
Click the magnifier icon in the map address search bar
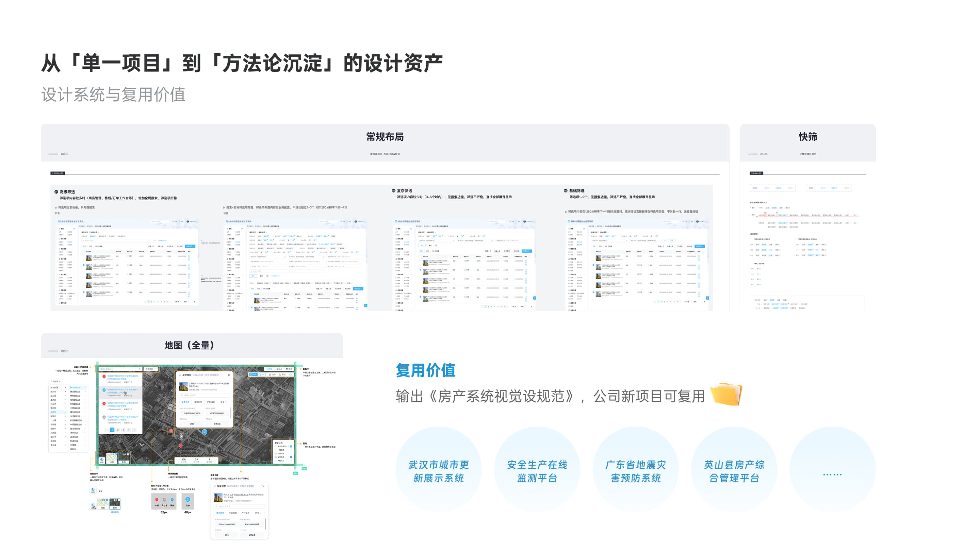(141, 369)
